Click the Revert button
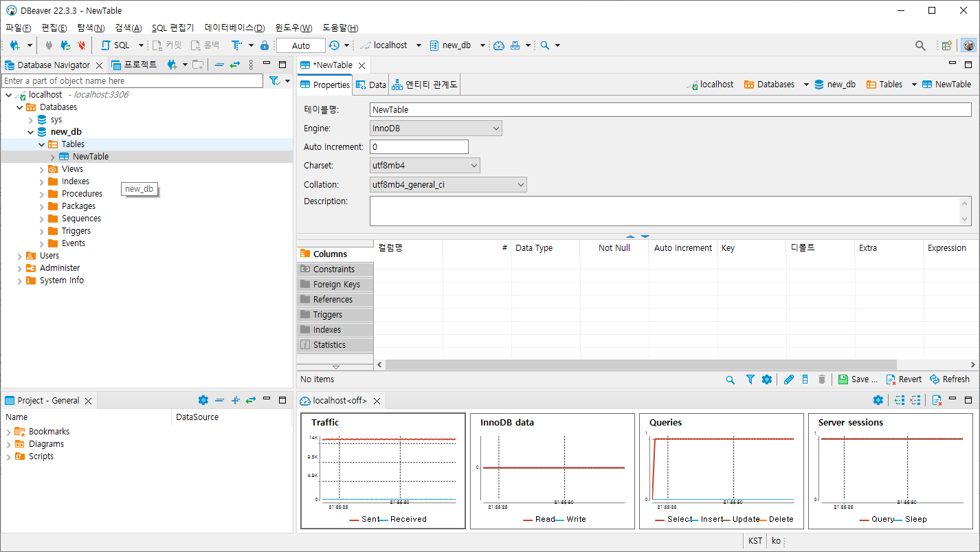 coord(904,379)
